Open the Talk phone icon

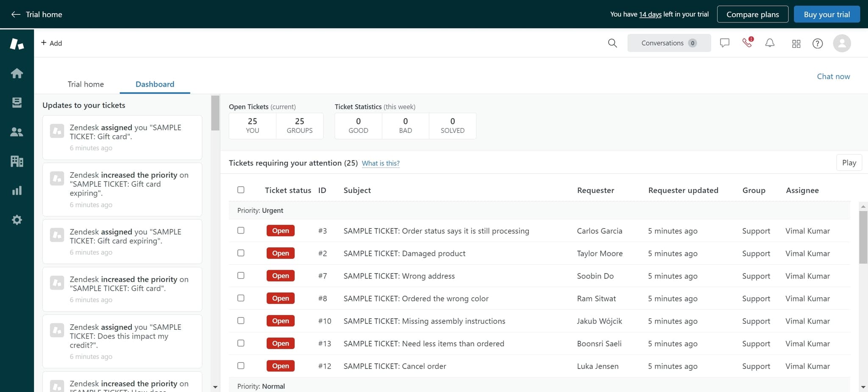[x=747, y=43]
